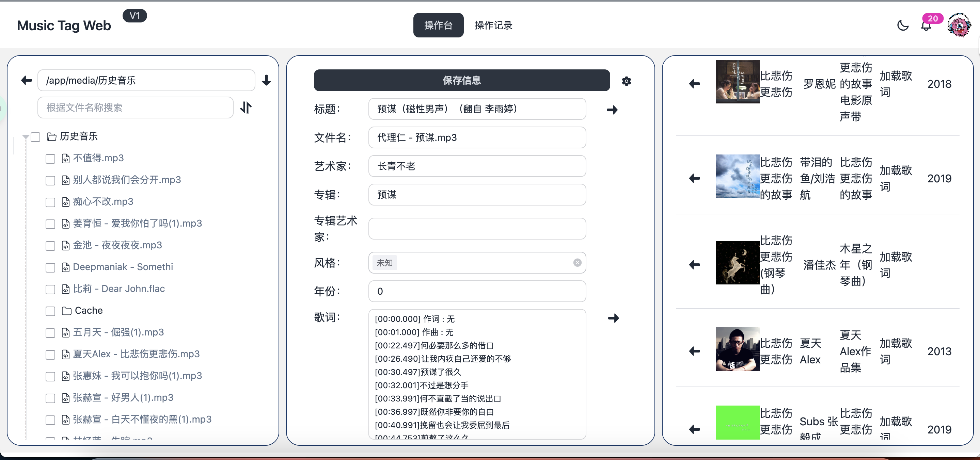Image resolution: width=980 pixels, height=460 pixels.
Task: Go back using arrow beside path field
Action: click(x=27, y=80)
